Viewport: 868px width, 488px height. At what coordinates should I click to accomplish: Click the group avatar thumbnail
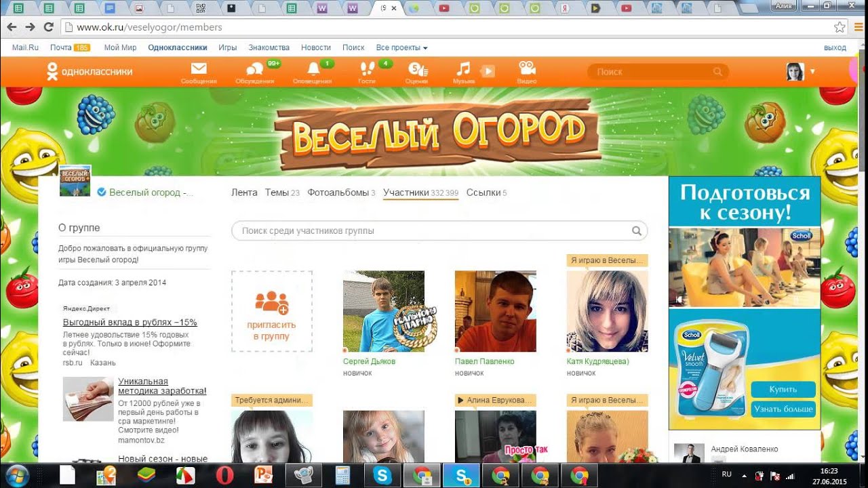click(75, 181)
